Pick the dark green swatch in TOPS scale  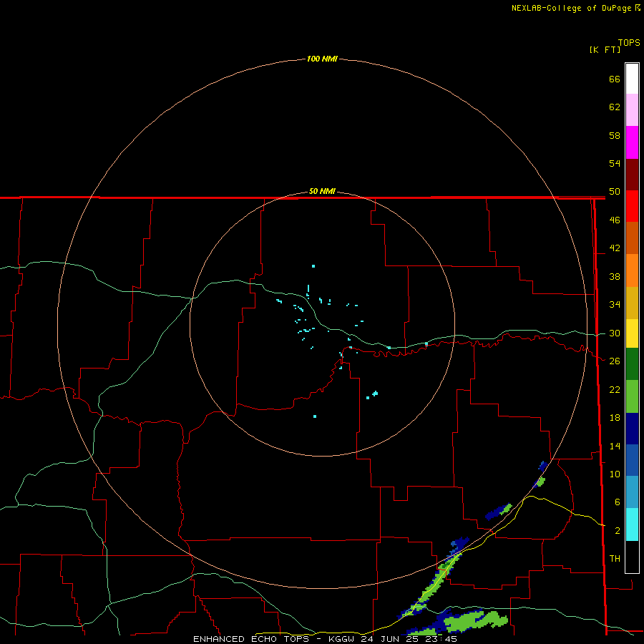(x=632, y=364)
